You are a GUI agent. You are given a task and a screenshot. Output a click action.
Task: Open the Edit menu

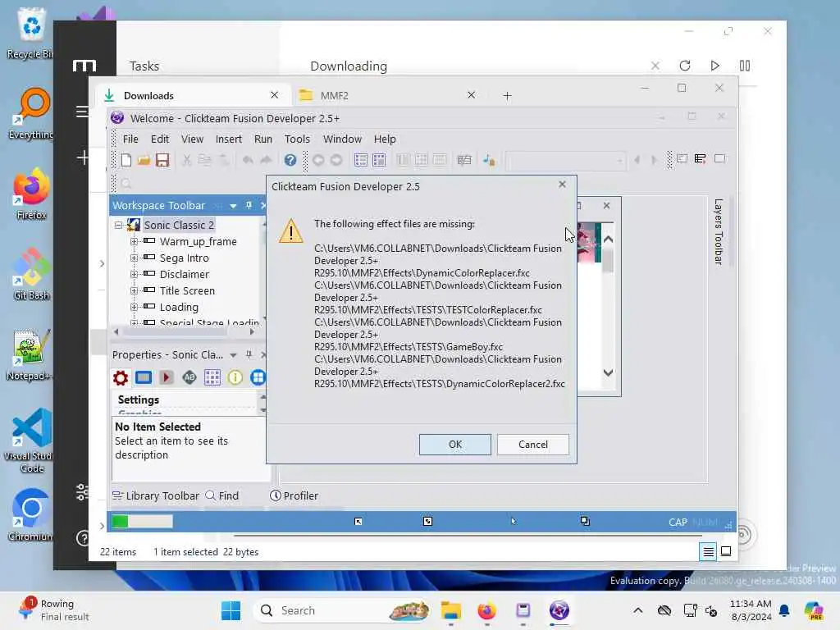coord(160,139)
